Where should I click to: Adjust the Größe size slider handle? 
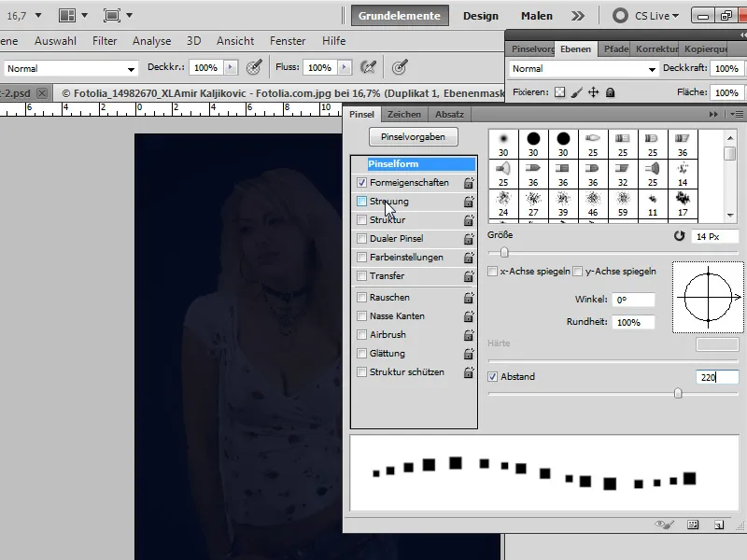pyautogui.click(x=504, y=252)
